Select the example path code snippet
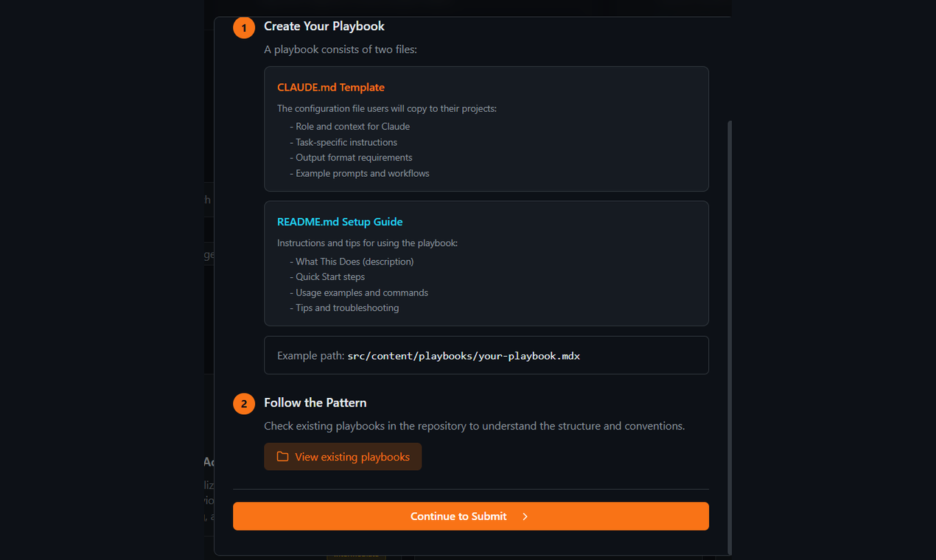The image size is (936, 560). pos(464,355)
